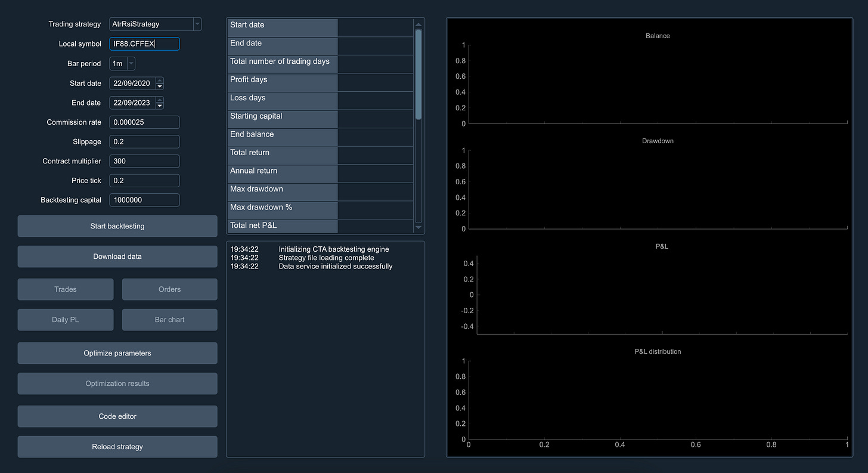868x473 pixels.
Task: Click the End date up arrow
Action: tap(159, 100)
